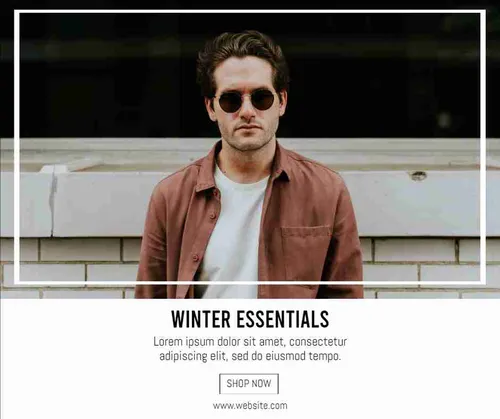Open the www.website.com link
This screenshot has width=500, height=419.
tap(250, 406)
